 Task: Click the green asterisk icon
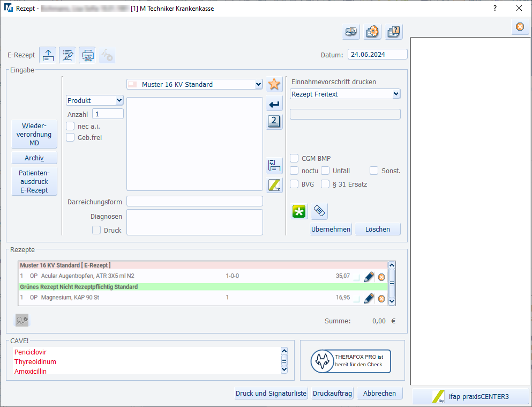pyautogui.click(x=299, y=211)
